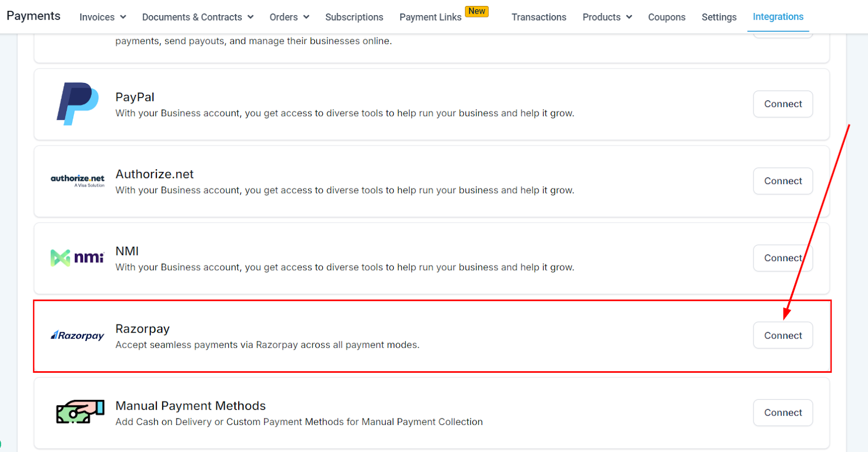Click the PayPal 'With your Business account' description
Image resolution: width=868 pixels, height=452 pixels.
click(345, 113)
